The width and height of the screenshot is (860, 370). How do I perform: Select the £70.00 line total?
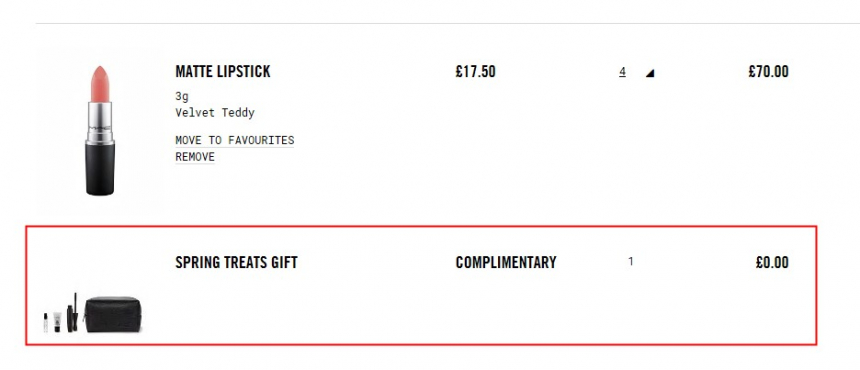click(768, 72)
